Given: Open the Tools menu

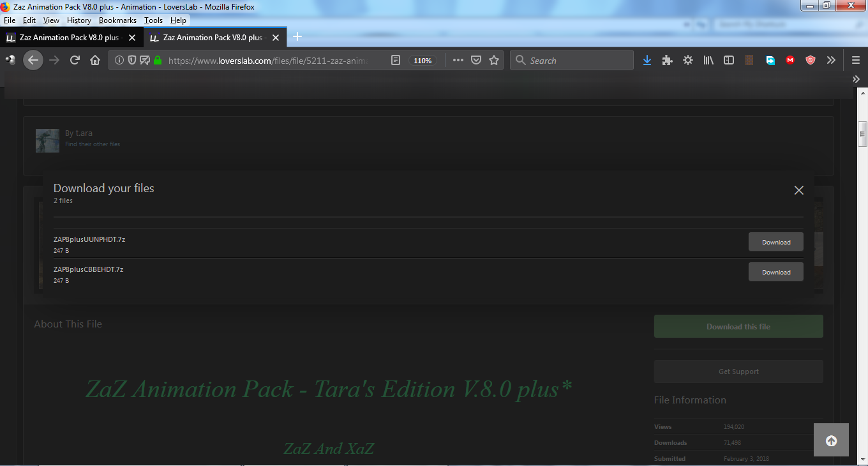Looking at the screenshot, I should (153, 20).
